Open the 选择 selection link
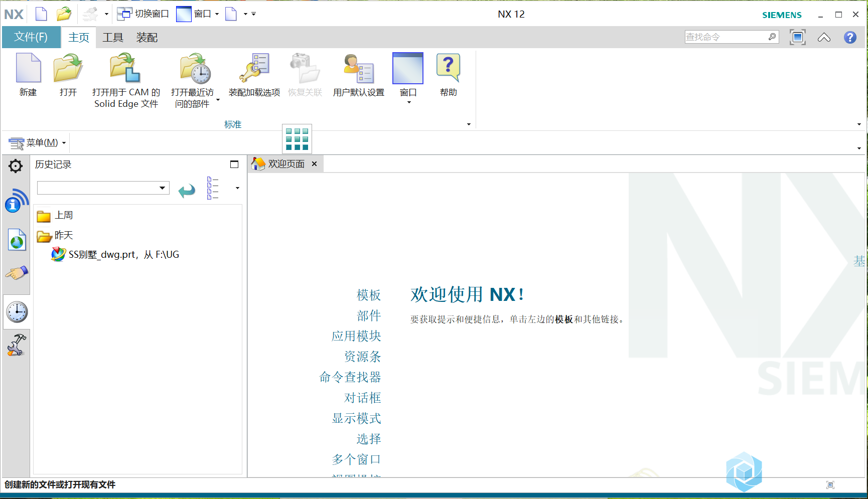 coord(369,439)
